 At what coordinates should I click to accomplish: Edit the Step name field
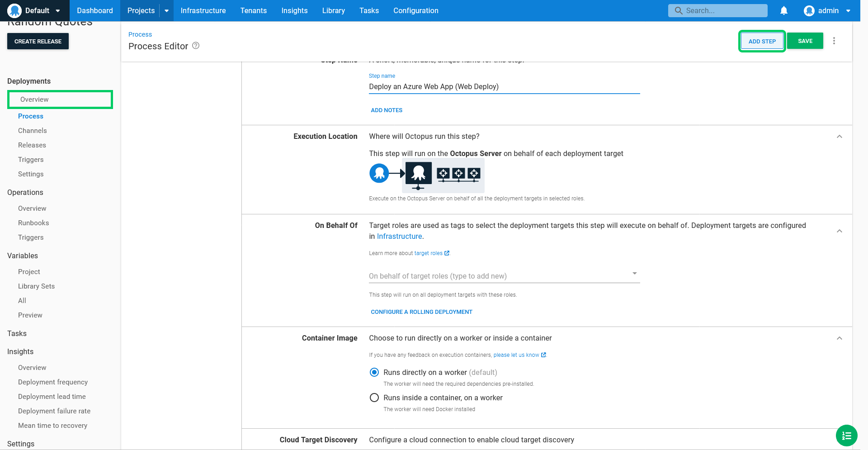point(504,87)
